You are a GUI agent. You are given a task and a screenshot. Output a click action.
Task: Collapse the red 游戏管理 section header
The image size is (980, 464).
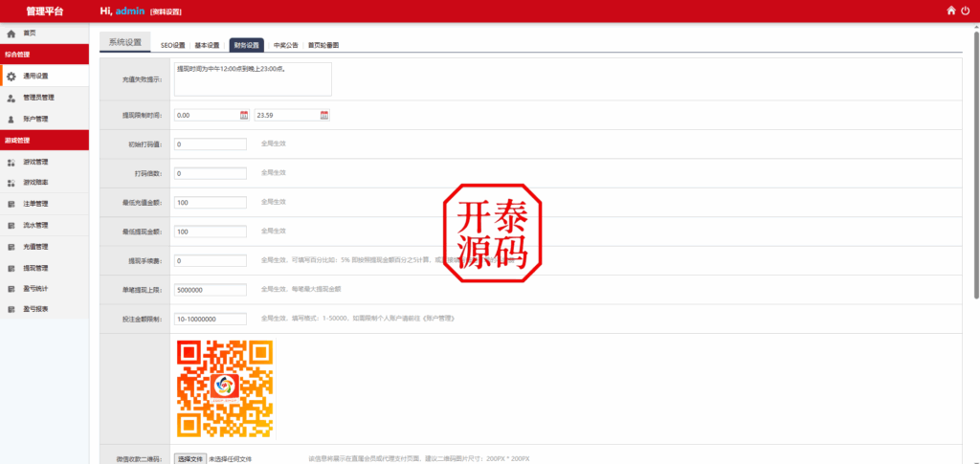click(x=44, y=141)
